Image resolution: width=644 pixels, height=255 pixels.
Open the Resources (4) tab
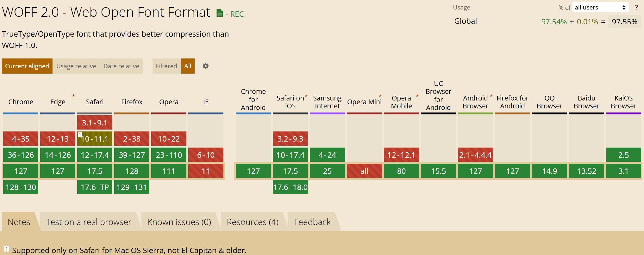click(253, 222)
